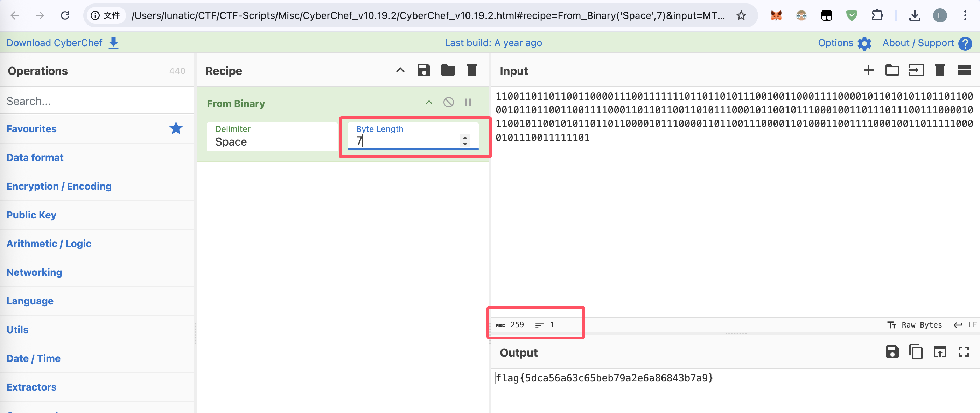This screenshot has width=980, height=413.
Task: Copy the output to the clipboard
Action: (x=916, y=352)
